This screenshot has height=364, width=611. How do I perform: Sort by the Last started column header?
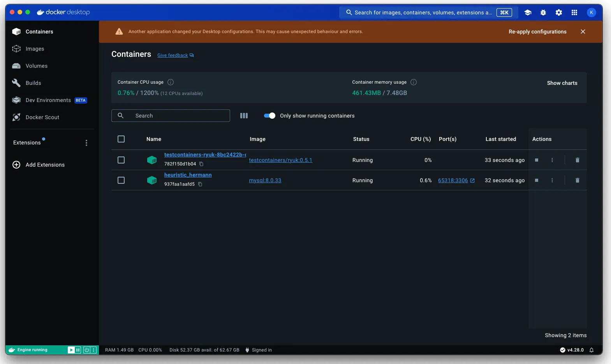tap(501, 139)
